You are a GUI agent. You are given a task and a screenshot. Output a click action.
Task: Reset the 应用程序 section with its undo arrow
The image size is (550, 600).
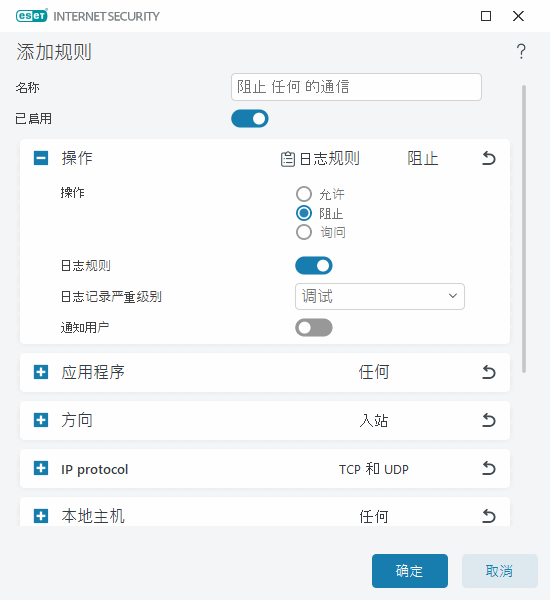pyautogui.click(x=488, y=372)
